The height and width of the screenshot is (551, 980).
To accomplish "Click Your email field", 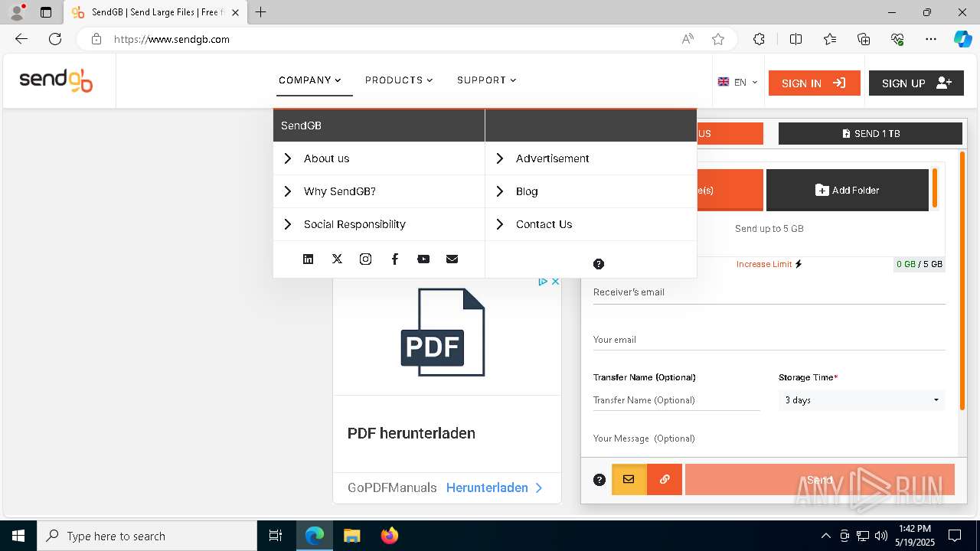I will [769, 340].
